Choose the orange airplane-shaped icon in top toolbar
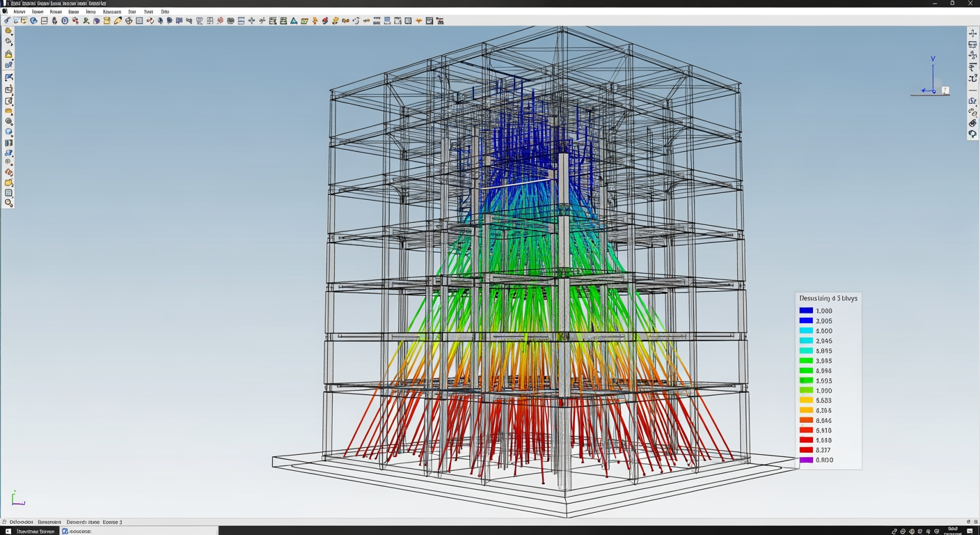 click(x=419, y=21)
